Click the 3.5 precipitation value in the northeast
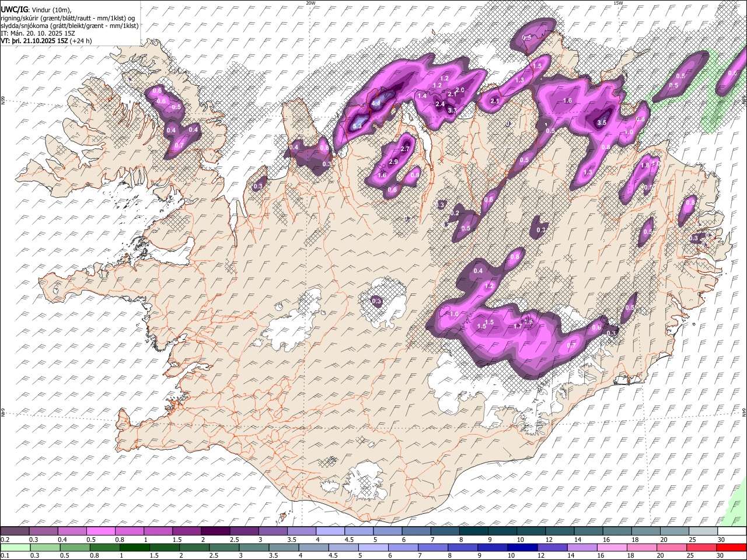This screenshot has height=560, width=747. [602, 123]
